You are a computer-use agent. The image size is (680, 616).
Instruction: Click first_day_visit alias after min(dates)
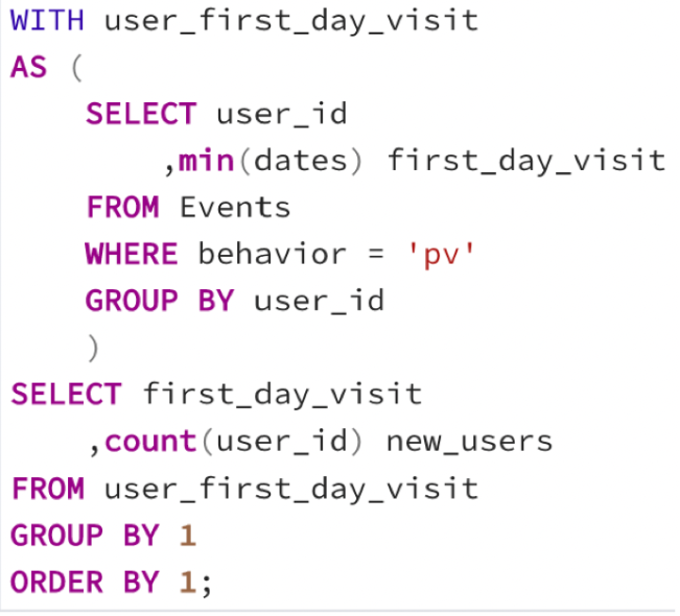point(526,162)
